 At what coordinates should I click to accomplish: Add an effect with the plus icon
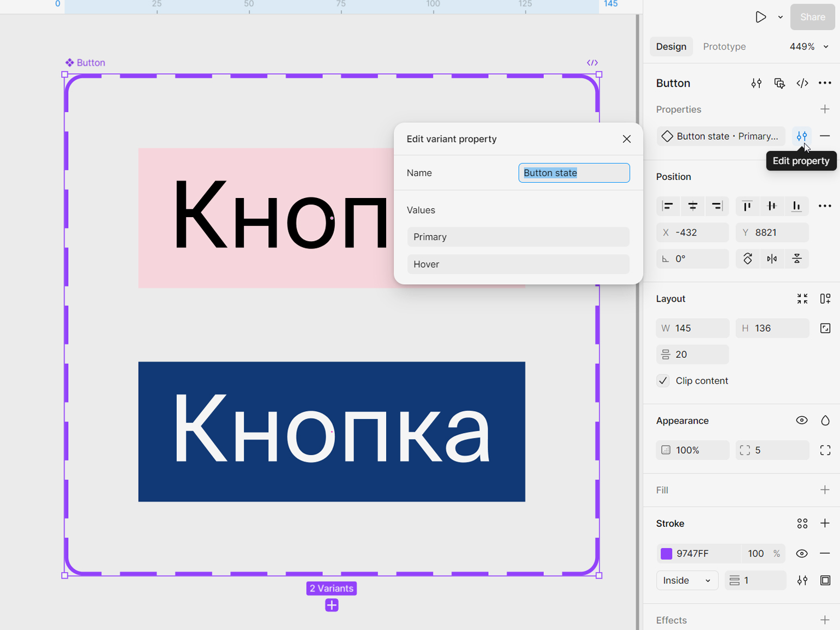pyautogui.click(x=825, y=620)
